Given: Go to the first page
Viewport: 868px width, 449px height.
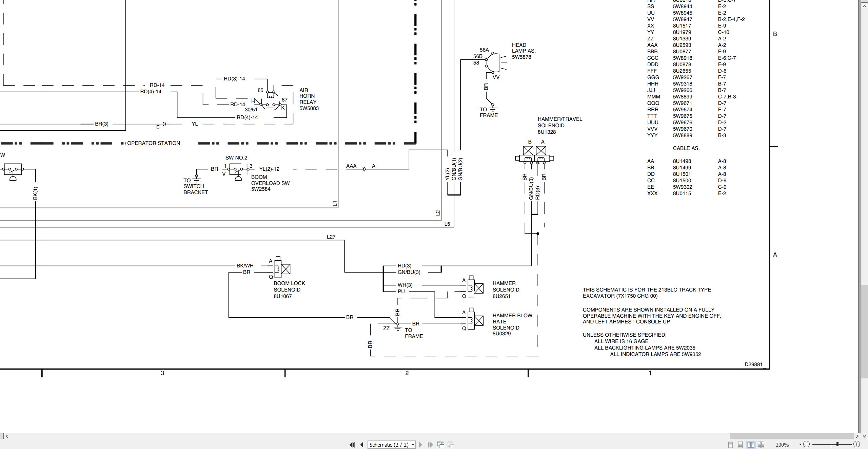Looking at the screenshot, I should pos(352,445).
